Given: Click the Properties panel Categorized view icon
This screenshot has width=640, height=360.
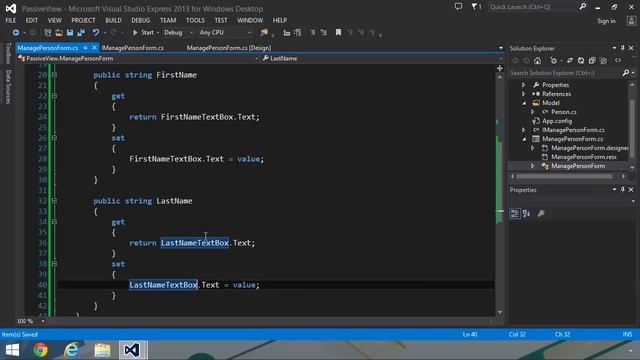Looking at the screenshot, I should click(515, 213).
